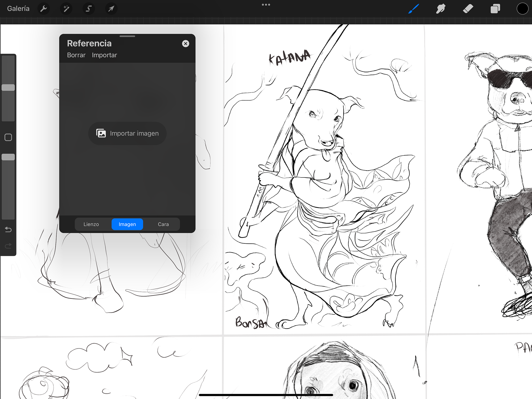
Task: Open the Layers panel icon
Action: pyautogui.click(x=495, y=9)
